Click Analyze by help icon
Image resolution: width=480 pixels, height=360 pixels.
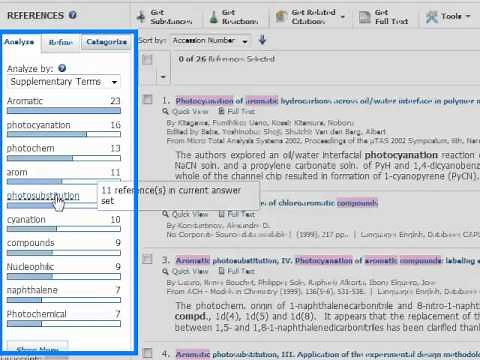pos(62,68)
